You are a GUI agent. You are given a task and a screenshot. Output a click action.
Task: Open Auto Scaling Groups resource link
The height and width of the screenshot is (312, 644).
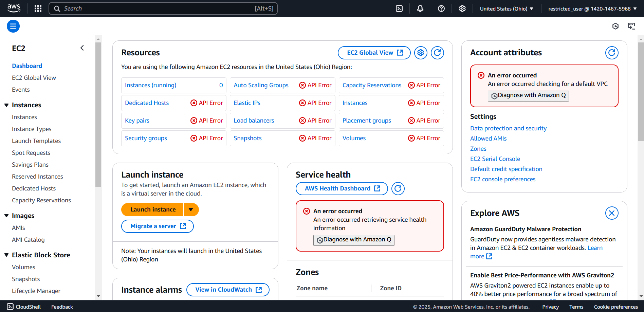click(x=261, y=85)
